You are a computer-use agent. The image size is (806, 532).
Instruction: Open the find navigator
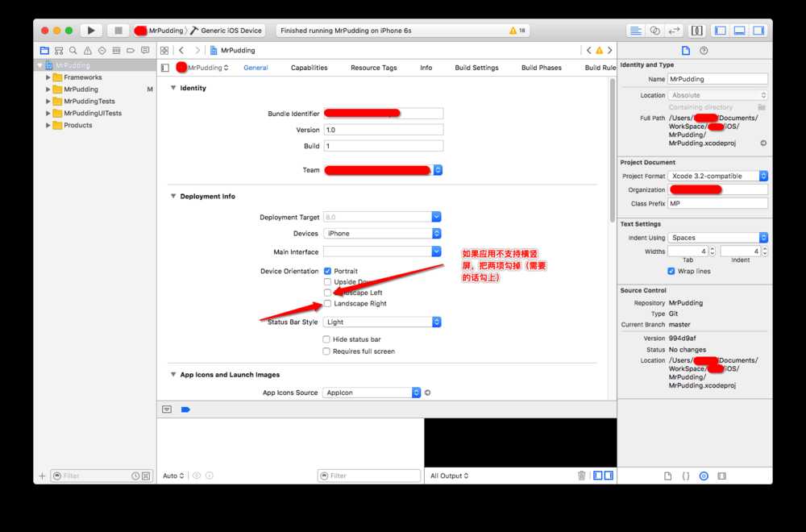[73, 50]
